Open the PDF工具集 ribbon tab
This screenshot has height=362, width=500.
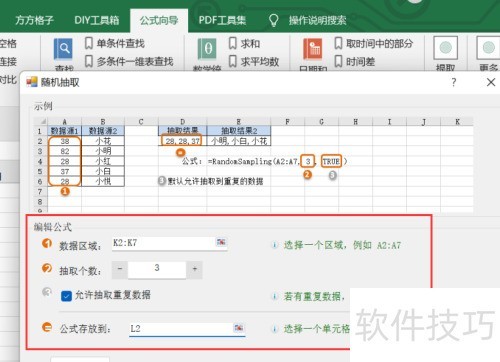click(x=222, y=21)
